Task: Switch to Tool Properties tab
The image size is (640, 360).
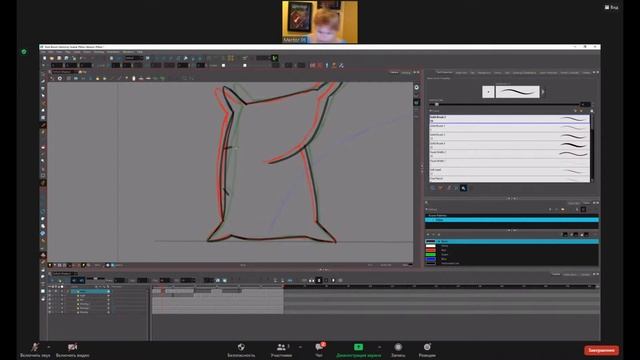Action: tap(444, 72)
